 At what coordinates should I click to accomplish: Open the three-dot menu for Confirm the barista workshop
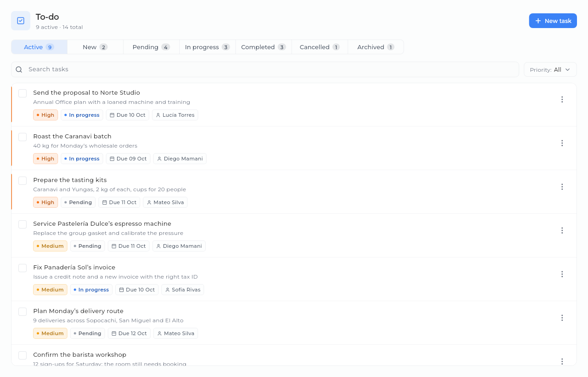(x=562, y=361)
